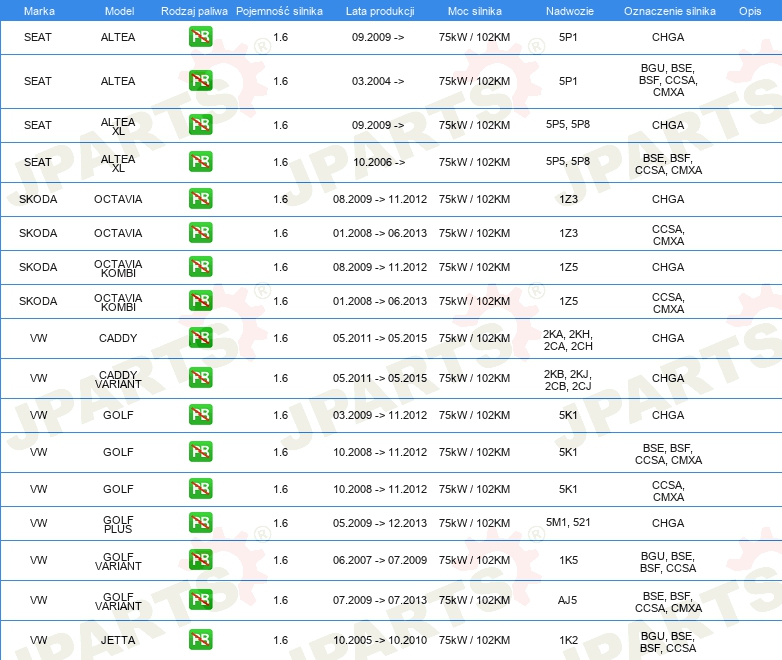Click fuel icon in GOLF PLUS row
Image resolution: width=782 pixels, height=660 pixels.
200,523
